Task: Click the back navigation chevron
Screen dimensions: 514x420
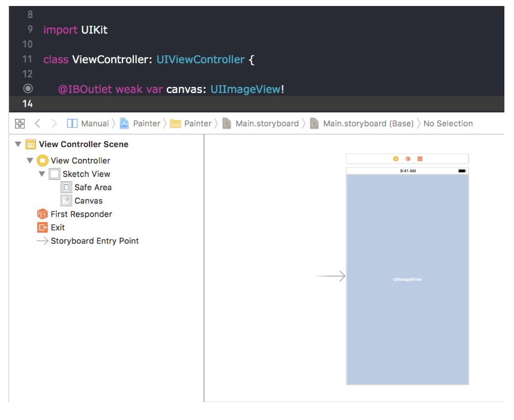Action: click(x=37, y=123)
